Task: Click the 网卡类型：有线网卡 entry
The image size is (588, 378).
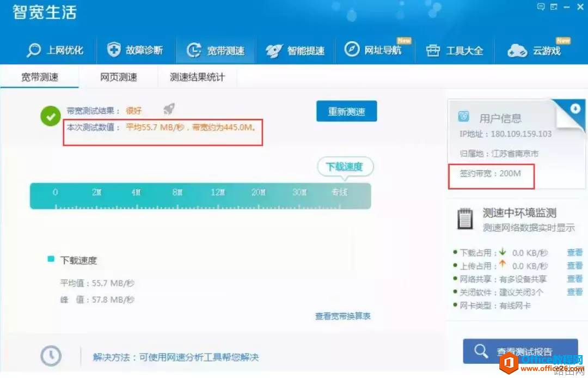Action: pyautogui.click(x=495, y=306)
